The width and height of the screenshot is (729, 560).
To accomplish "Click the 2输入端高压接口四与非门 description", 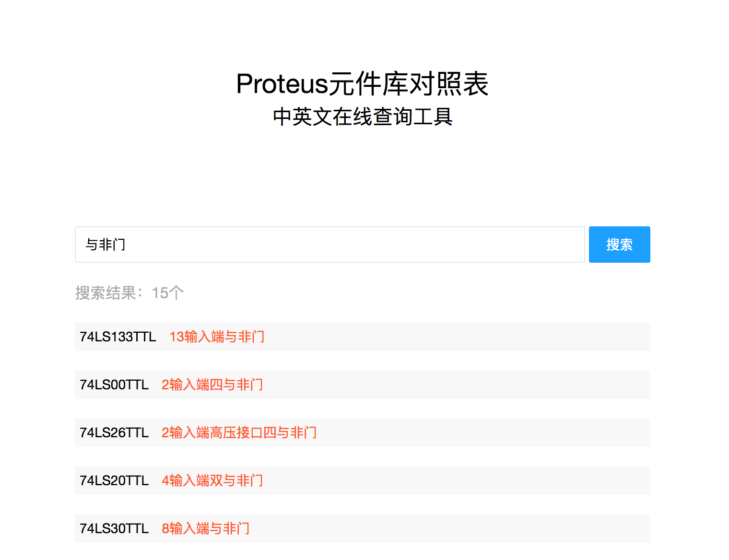I will [239, 432].
